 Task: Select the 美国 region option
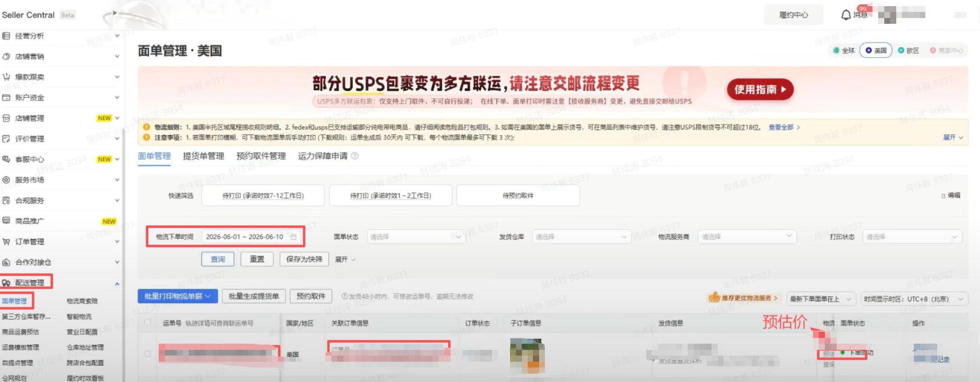click(876, 51)
